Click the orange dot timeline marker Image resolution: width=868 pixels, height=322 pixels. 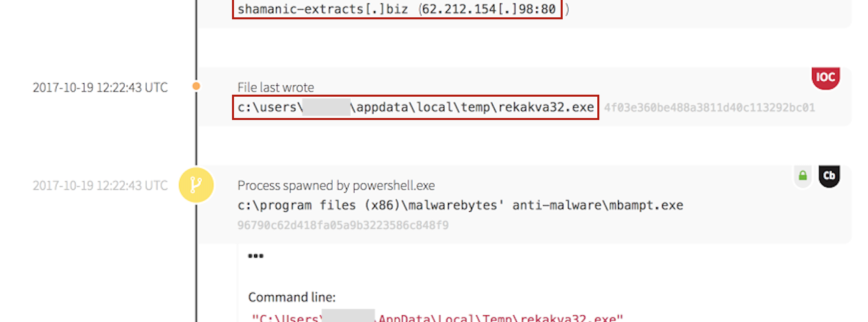pos(196,86)
